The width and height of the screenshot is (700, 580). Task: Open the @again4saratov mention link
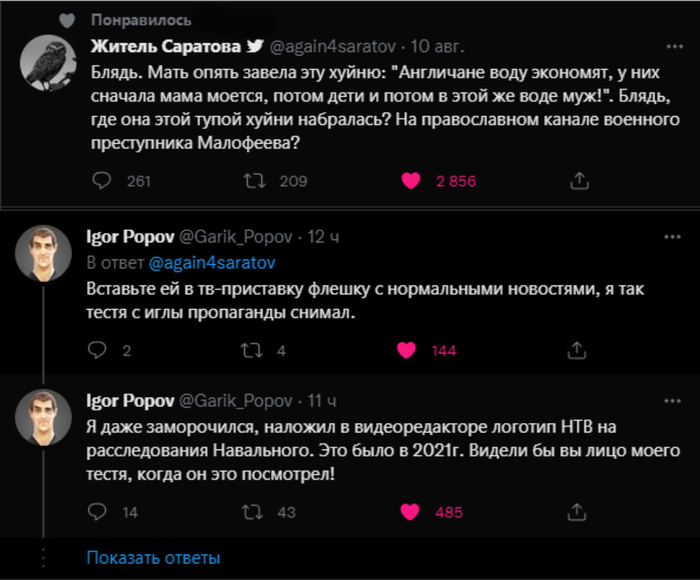[211, 263]
